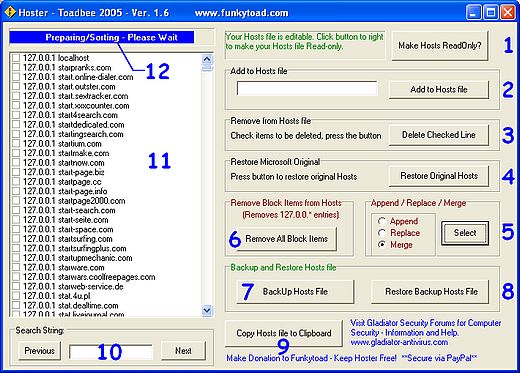The image size is (520, 373).
Task: Click the Preparing/Sorting - Please Wait banner
Action: point(102,37)
